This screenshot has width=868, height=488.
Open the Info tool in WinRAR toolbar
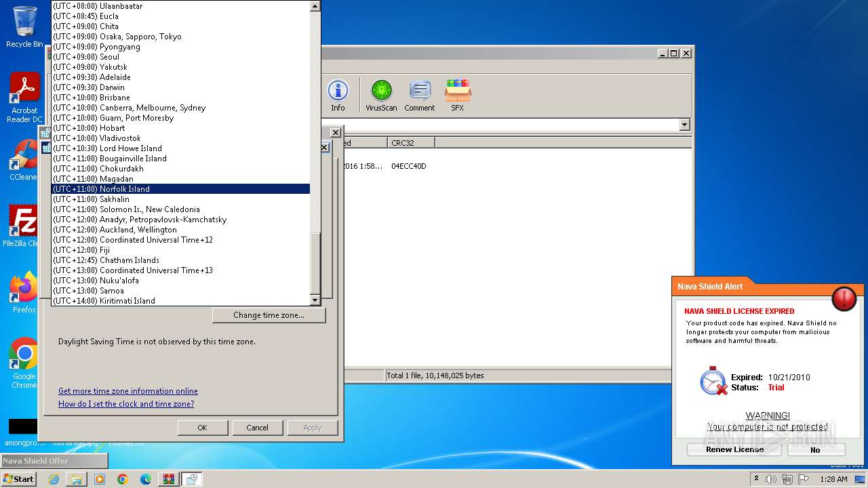tap(338, 96)
